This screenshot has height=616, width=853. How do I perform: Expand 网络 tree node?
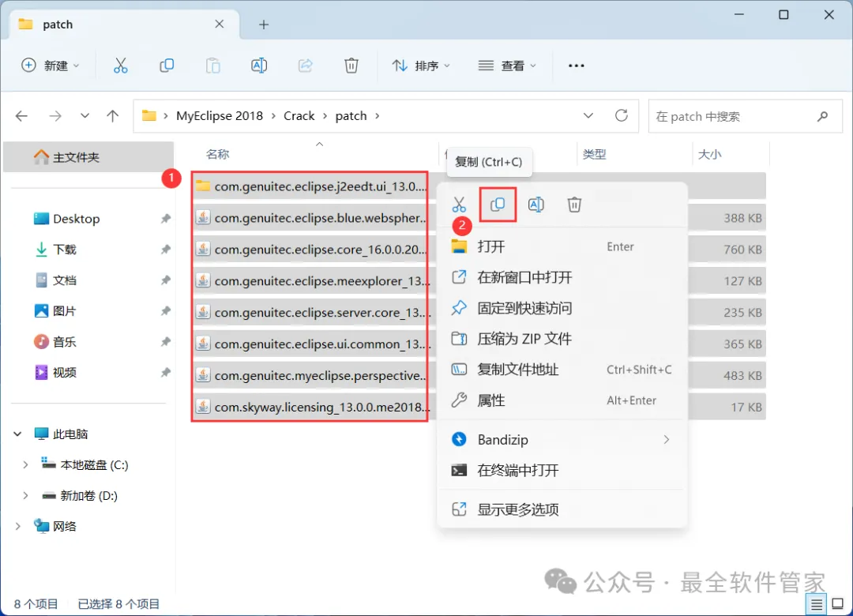pyautogui.click(x=17, y=526)
